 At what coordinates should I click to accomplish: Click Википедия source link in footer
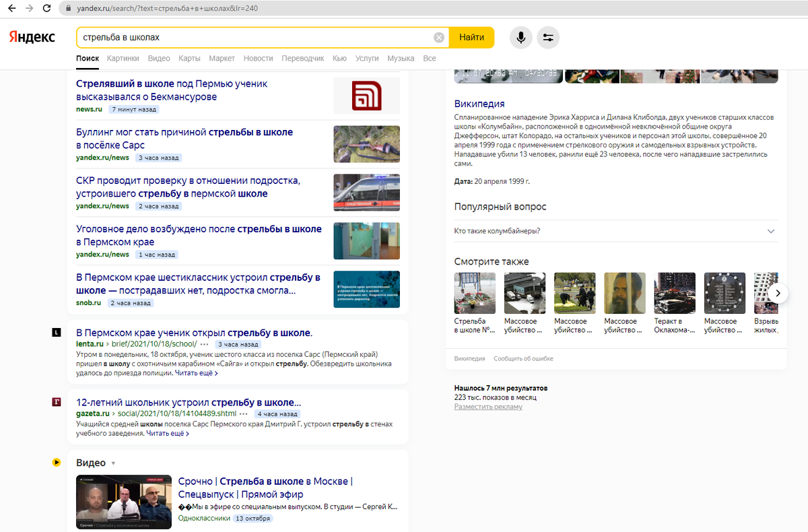(469, 359)
